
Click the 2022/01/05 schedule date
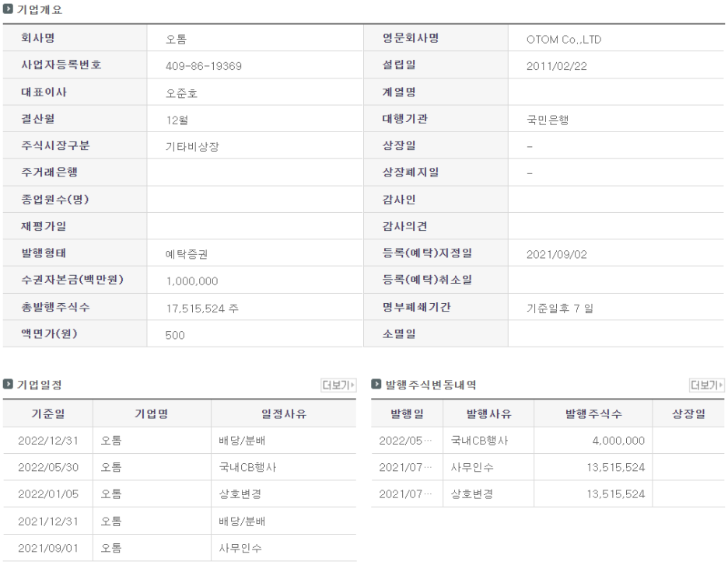click(x=48, y=494)
